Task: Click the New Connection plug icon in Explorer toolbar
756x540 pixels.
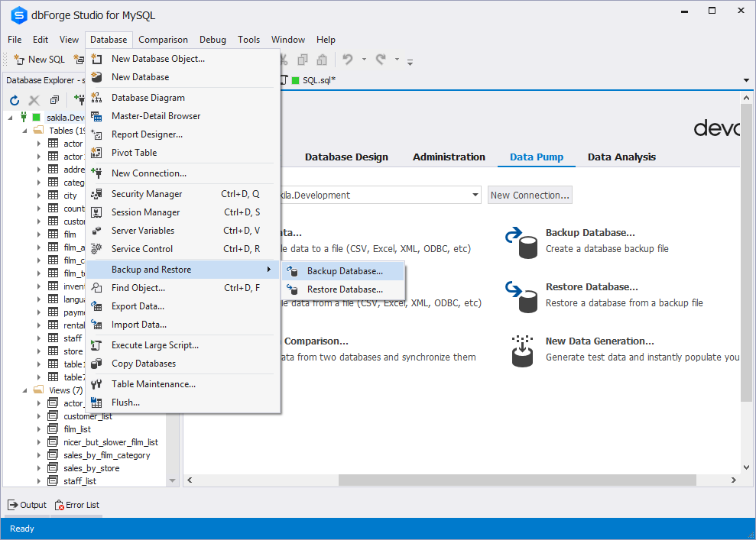Action: [79, 100]
